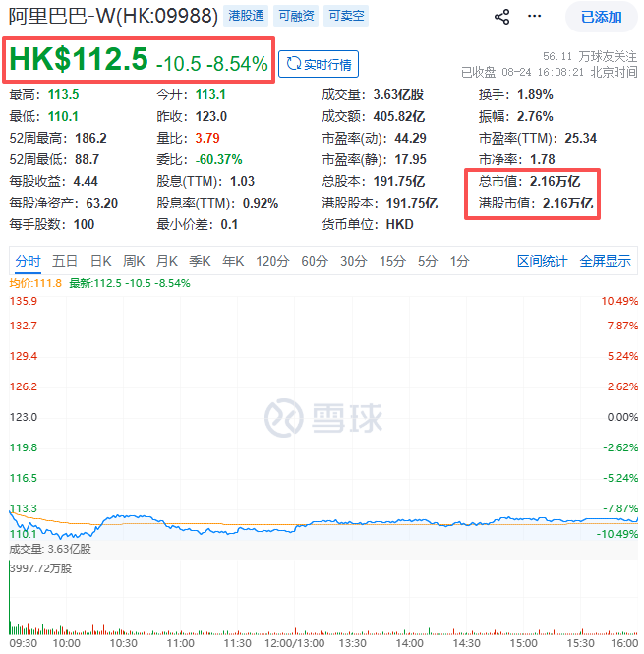Click the 量比 value 3.79
The image size is (644, 654).
pos(207,138)
